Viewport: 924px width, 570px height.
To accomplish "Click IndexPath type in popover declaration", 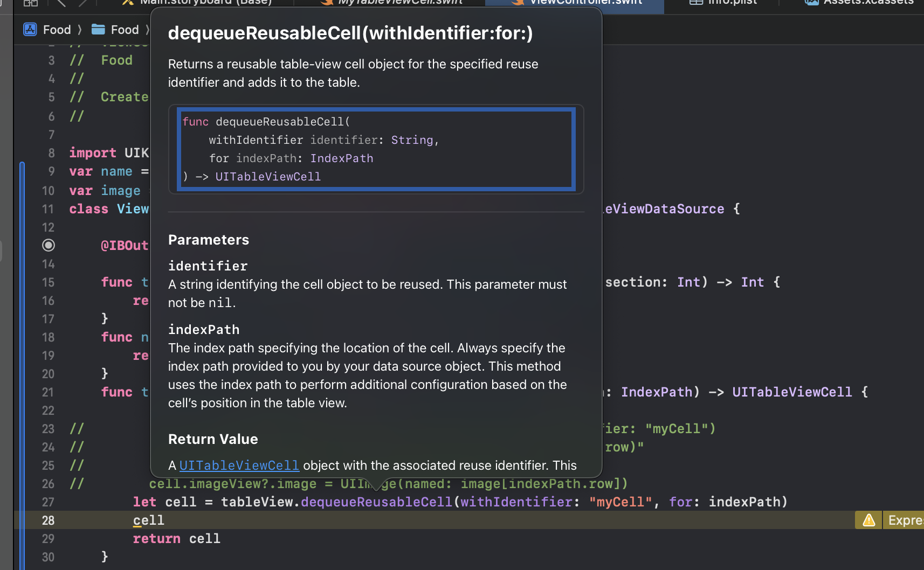I will 342,158.
